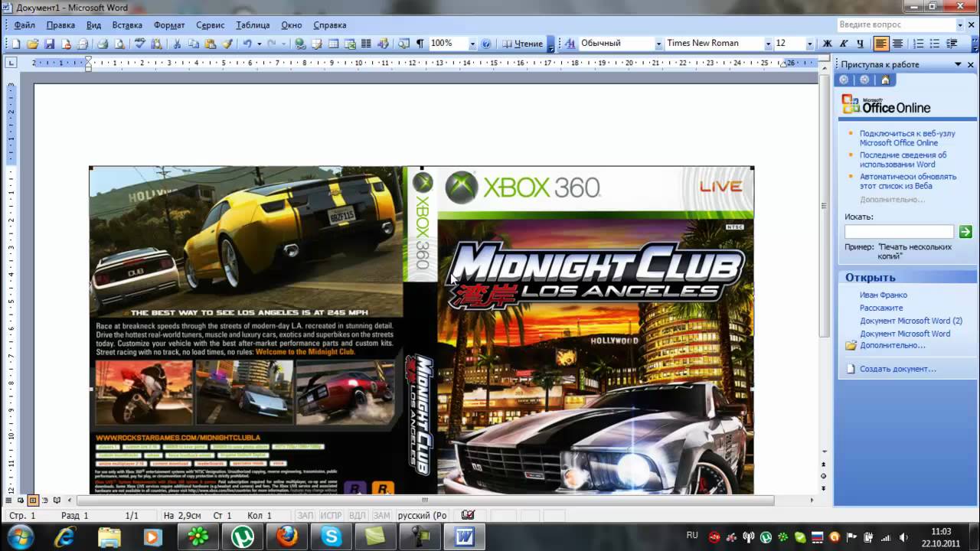
Task: Open the Таблица menu
Action: [253, 25]
